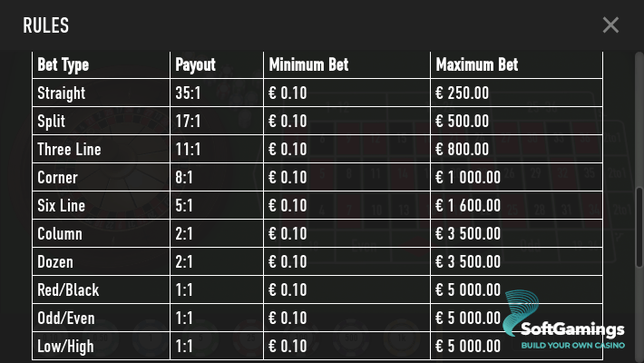
Task: Select the Six Line row label
Action: (x=60, y=205)
